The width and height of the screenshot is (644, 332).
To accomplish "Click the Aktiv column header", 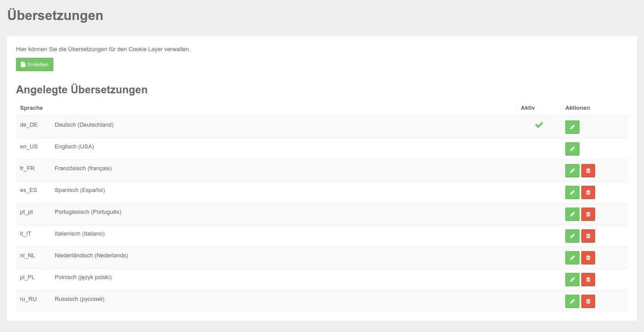I will 527,108.
